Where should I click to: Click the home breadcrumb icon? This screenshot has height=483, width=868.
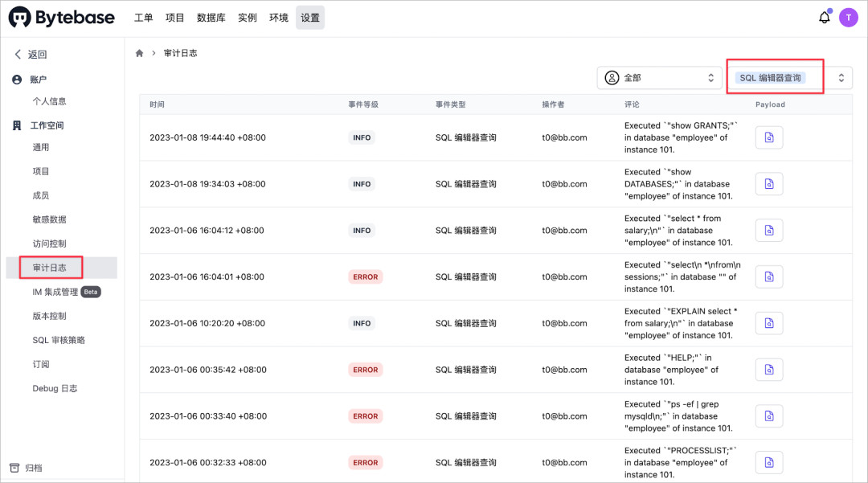139,53
